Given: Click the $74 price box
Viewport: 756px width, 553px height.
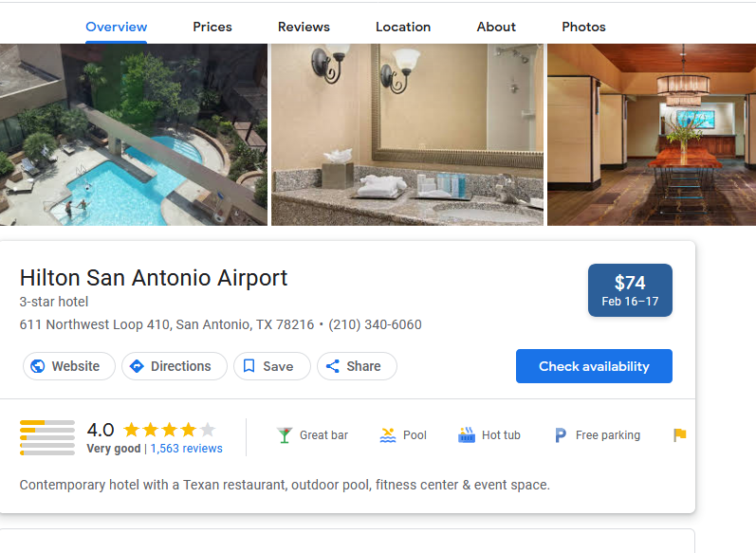Looking at the screenshot, I should click(630, 290).
